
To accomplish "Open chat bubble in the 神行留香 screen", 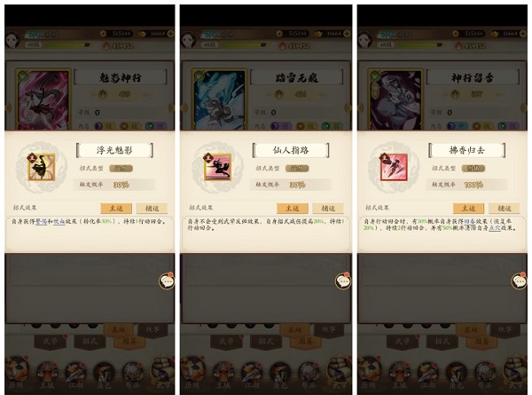I will [x=519, y=280].
